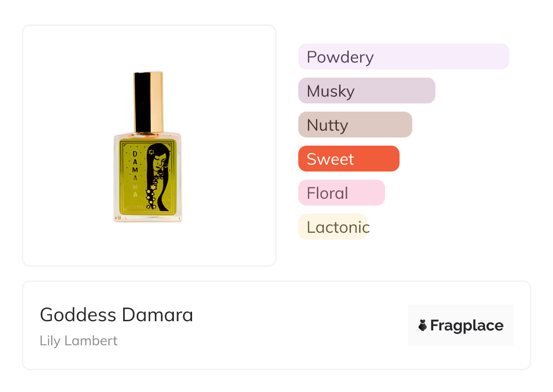Click the woman's face illustration on the bottle

coord(160,163)
